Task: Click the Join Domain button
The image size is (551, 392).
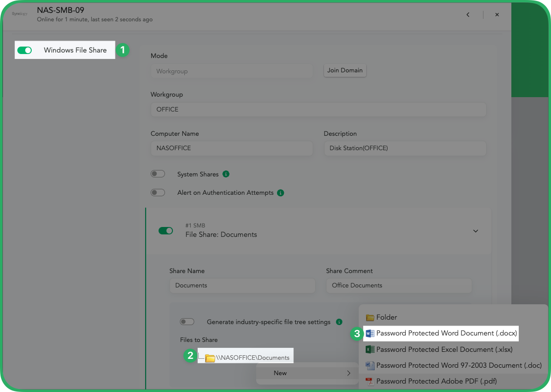Action: (x=345, y=70)
